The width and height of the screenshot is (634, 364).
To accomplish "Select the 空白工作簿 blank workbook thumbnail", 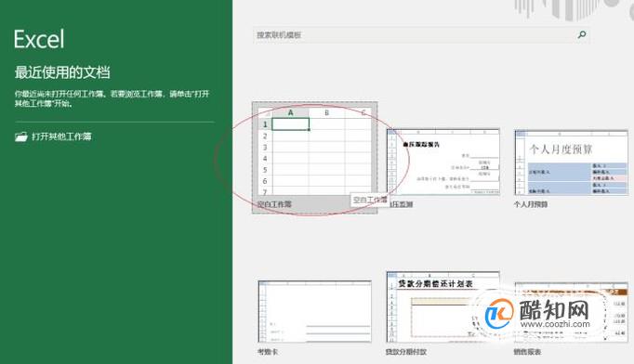I will coord(314,151).
